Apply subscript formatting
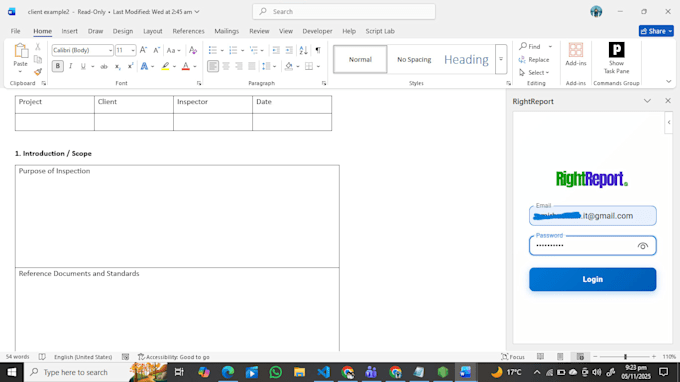 (x=117, y=66)
